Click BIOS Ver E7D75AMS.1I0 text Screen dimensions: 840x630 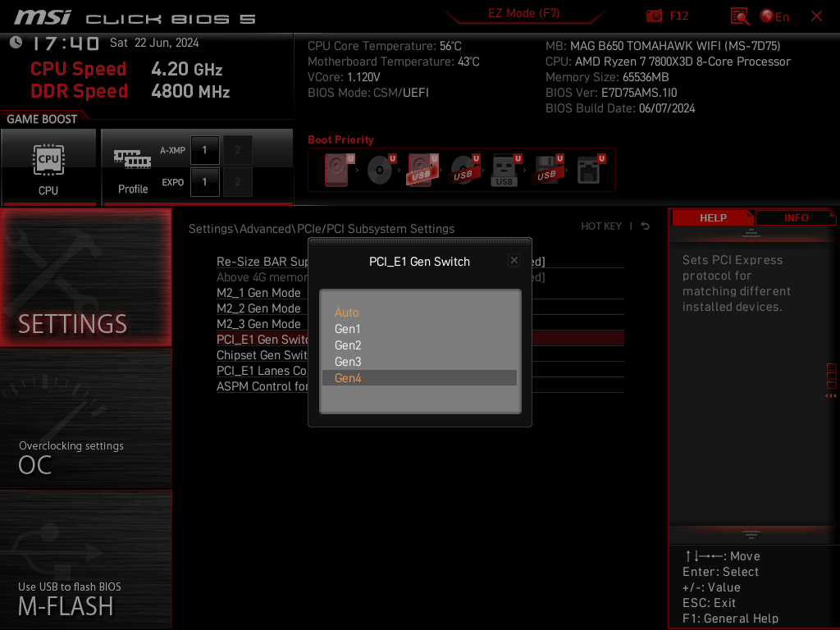[611, 93]
